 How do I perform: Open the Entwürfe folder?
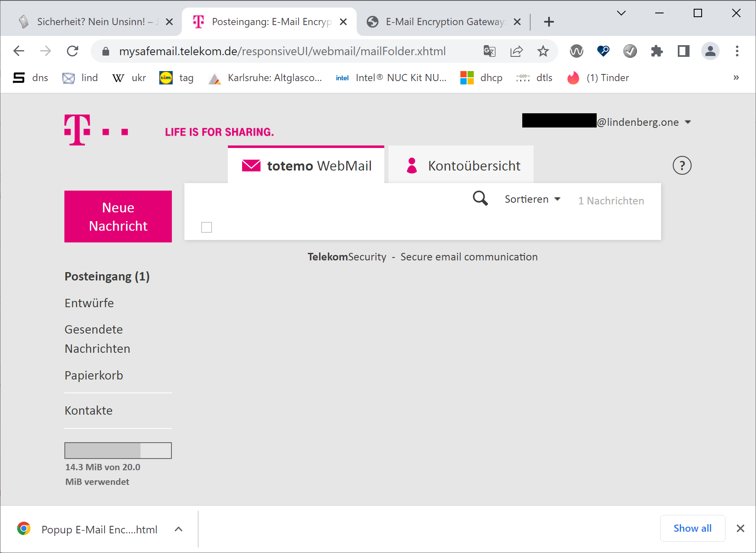point(89,303)
